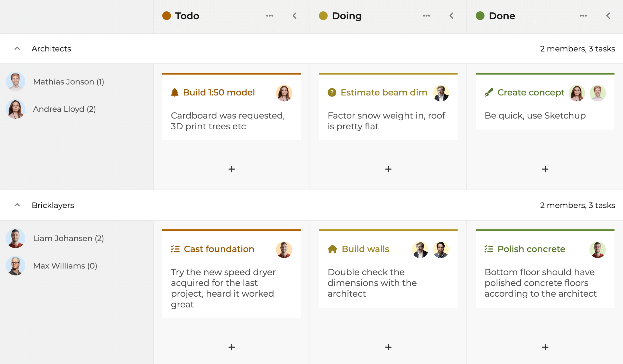Open the Todo column options menu

[270, 16]
